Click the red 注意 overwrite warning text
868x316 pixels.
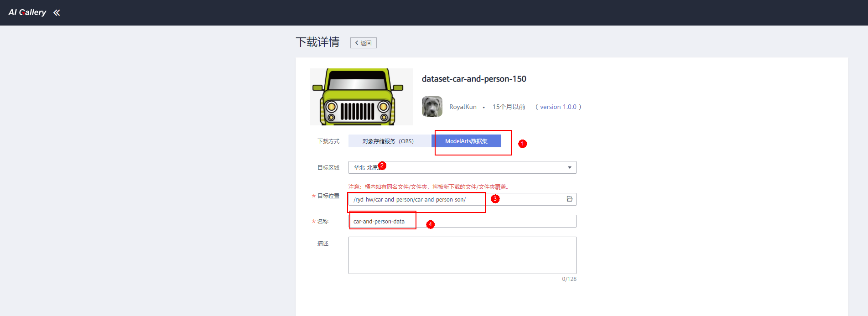(429, 186)
